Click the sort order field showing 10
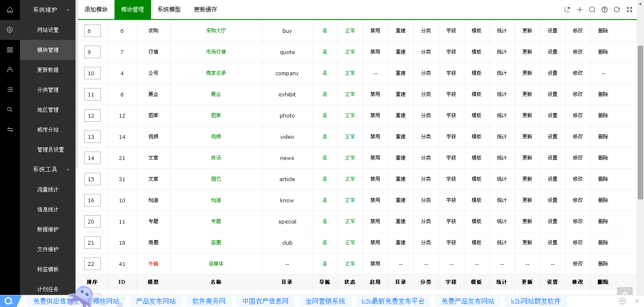Viewport: 644px width, 307px height. tap(92, 73)
